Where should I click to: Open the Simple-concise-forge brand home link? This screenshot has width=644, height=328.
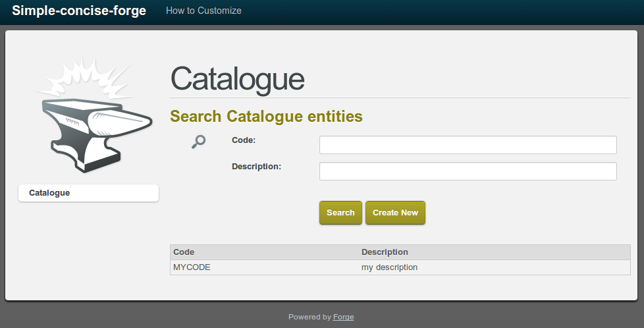tap(79, 11)
